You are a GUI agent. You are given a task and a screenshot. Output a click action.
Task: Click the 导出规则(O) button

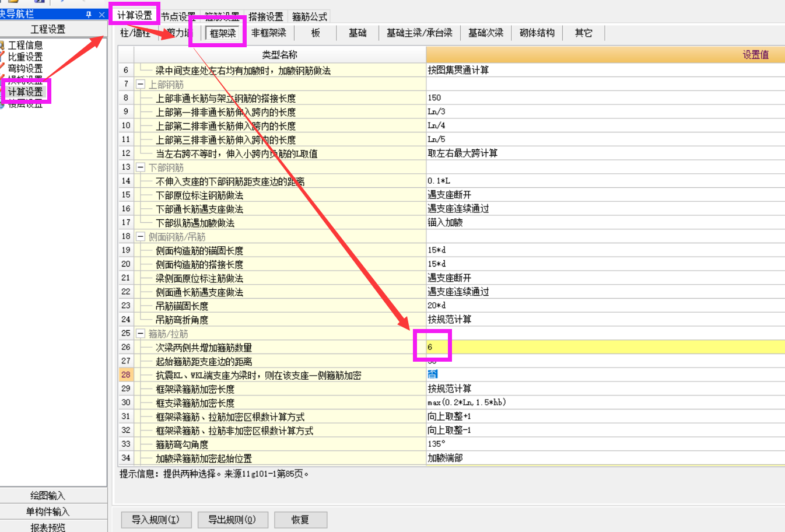[232, 520]
